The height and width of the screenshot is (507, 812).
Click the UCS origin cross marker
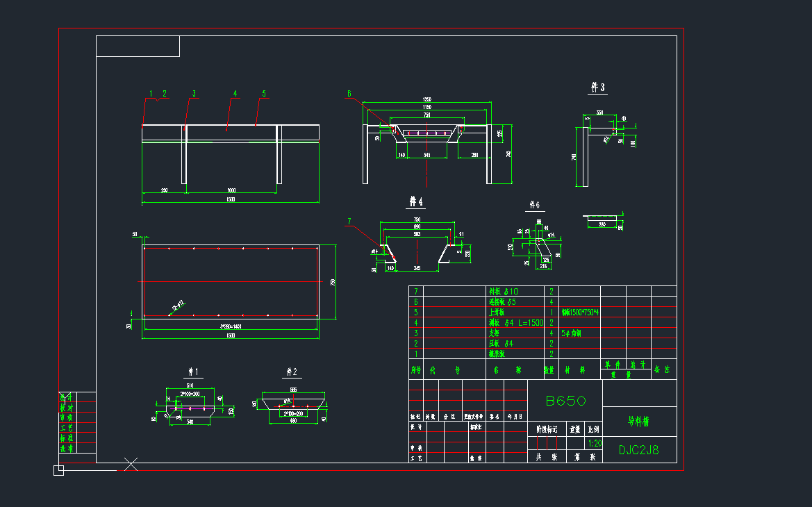131,465
